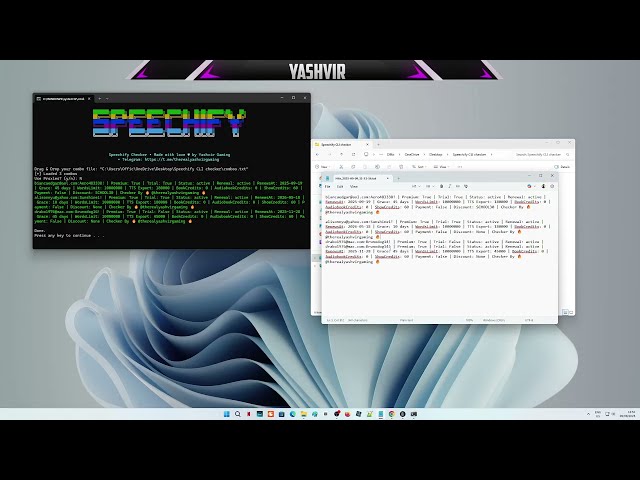
Task: Close the Hits file tab in Notepad
Action: [387, 178]
